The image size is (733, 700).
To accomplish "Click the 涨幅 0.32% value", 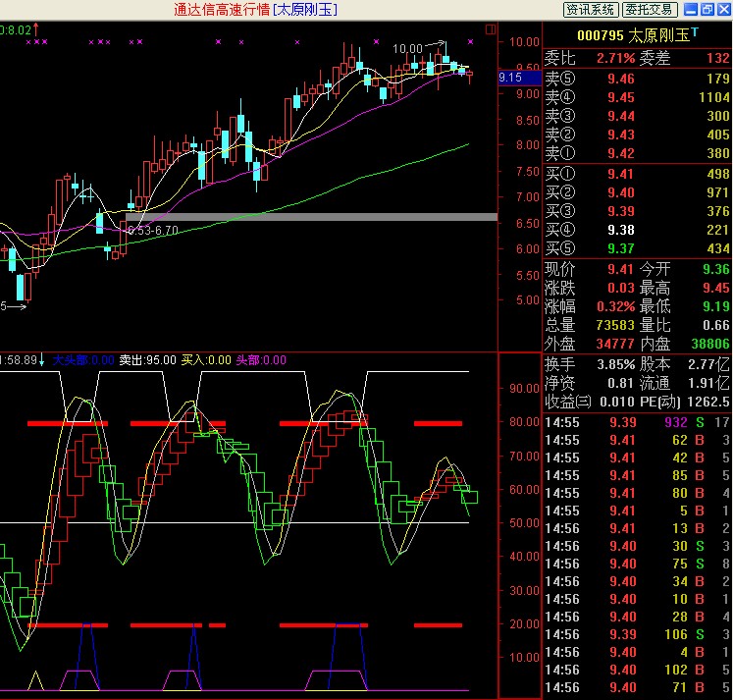I will (615, 306).
